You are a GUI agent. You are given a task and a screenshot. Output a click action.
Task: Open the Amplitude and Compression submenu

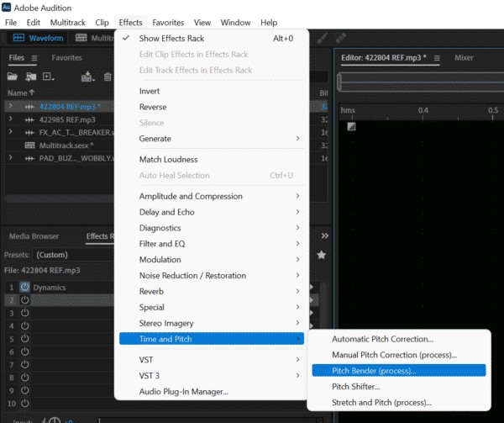(212, 196)
